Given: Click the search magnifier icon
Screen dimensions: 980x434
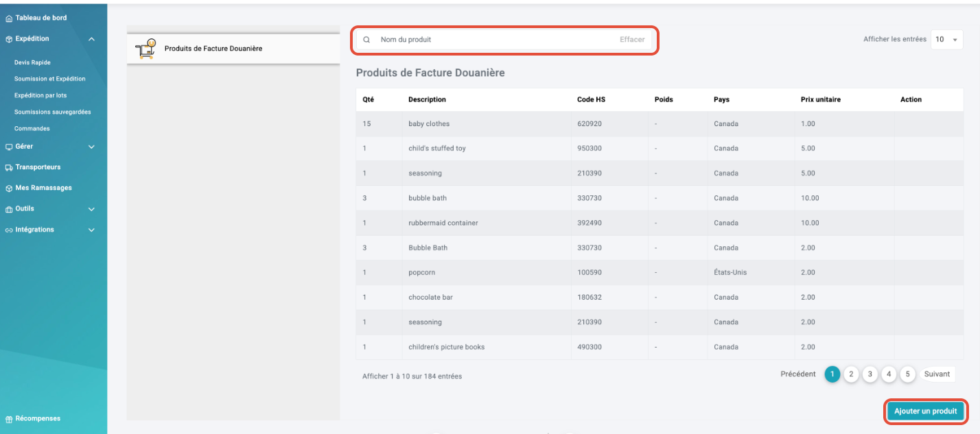Looking at the screenshot, I should (x=366, y=40).
